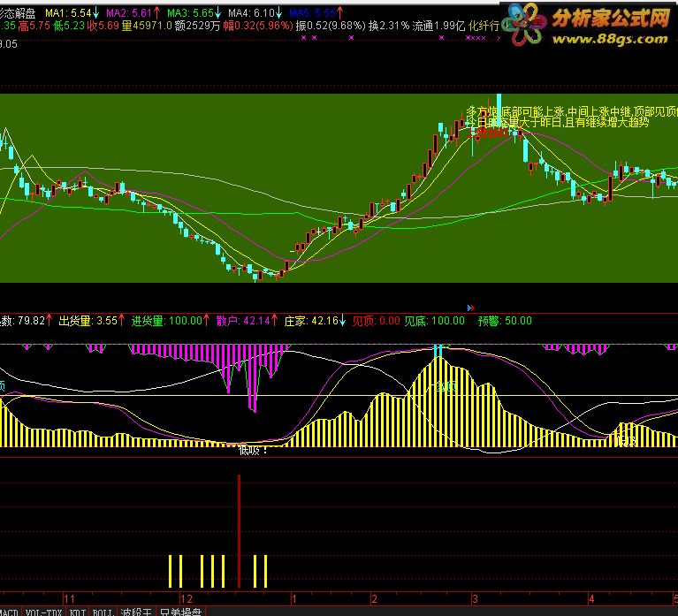Open the 波段王 indicator tab
Viewport: 678px width, 616px height.
tap(136, 612)
